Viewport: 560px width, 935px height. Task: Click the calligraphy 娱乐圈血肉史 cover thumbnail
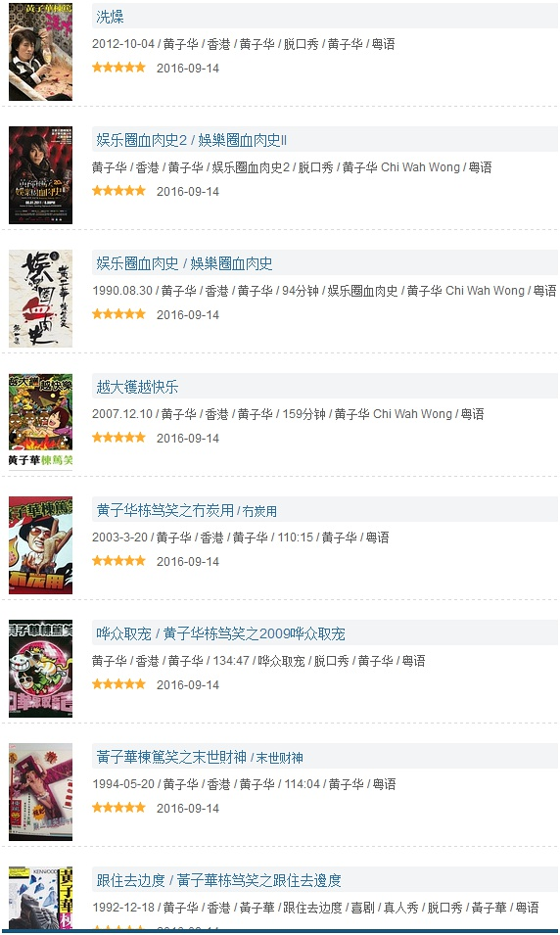pyautogui.click(x=40, y=299)
